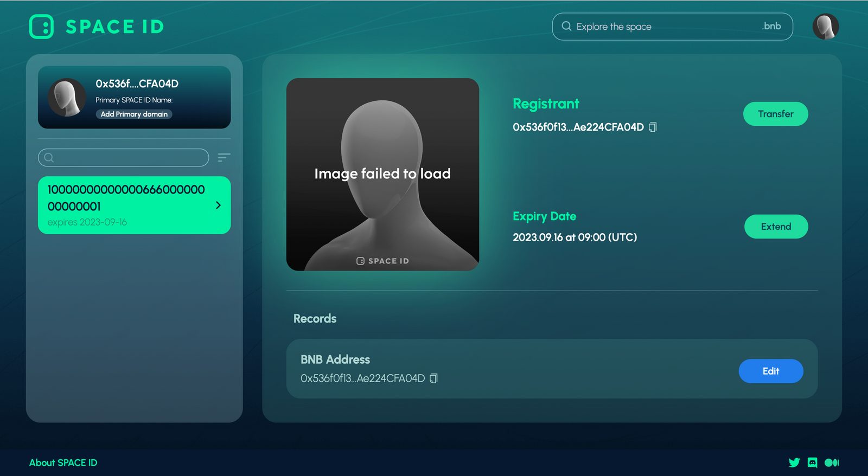
Task: Click the Registrant 0x536f0f13...Ae224CFA04D address text
Action: click(x=578, y=127)
